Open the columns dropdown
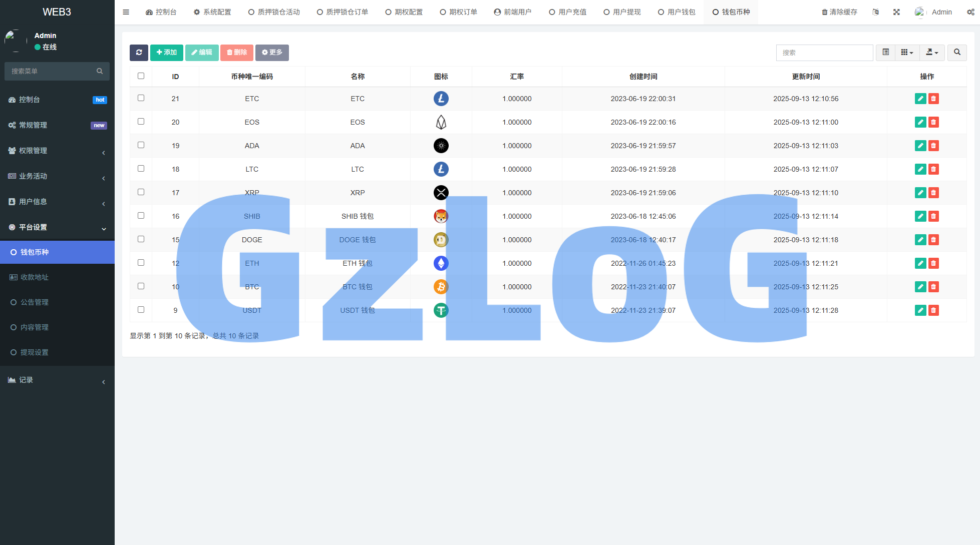 tap(907, 53)
